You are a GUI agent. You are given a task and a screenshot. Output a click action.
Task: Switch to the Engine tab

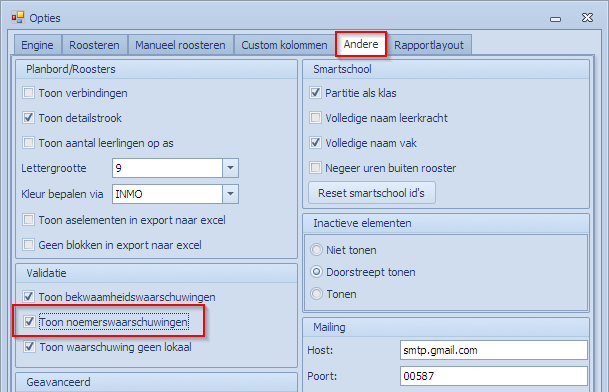point(37,45)
